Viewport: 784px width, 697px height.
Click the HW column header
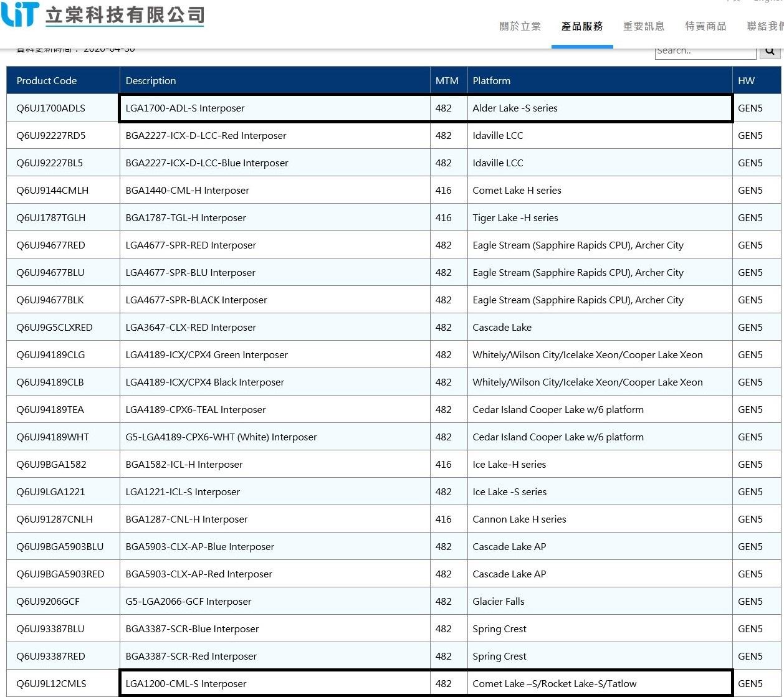pos(746,80)
